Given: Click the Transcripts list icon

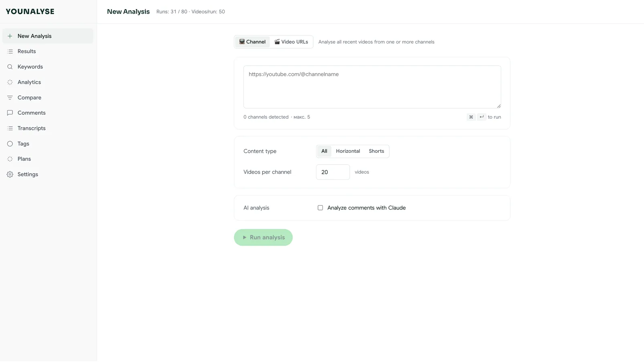Looking at the screenshot, I should point(10,128).
